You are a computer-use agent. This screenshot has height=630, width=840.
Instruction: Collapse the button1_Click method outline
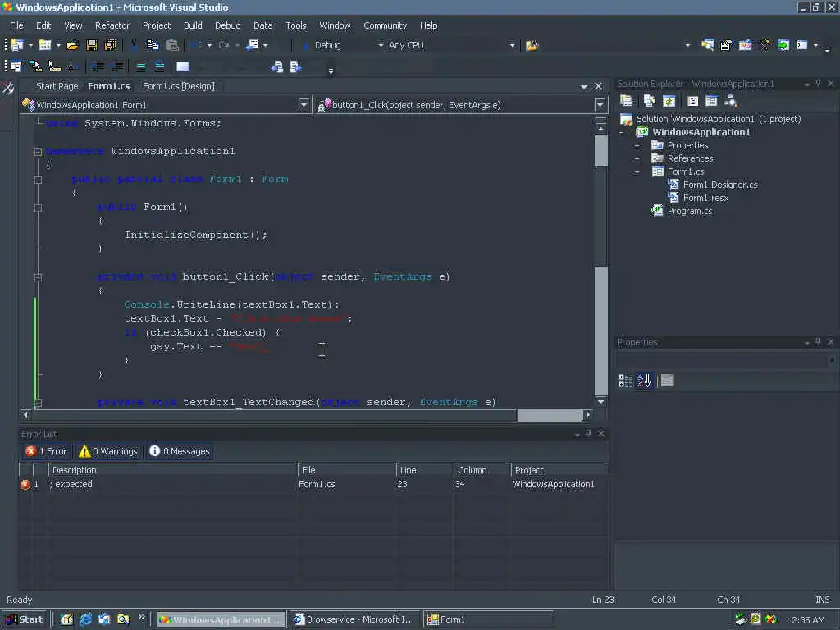[x=38, y=277]
